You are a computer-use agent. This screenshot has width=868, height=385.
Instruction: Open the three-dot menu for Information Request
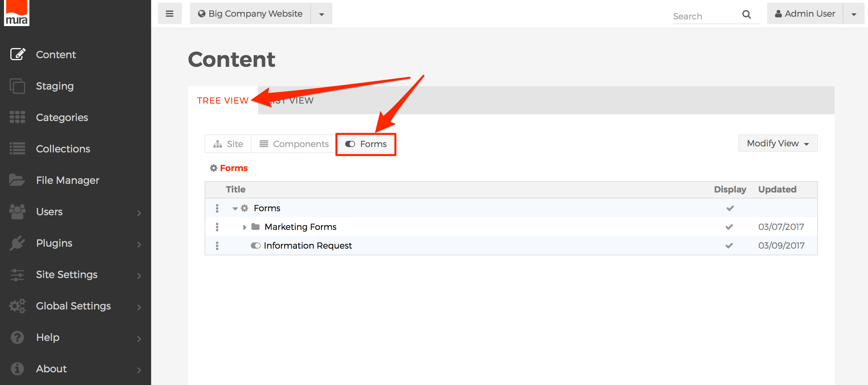(217, 246)
